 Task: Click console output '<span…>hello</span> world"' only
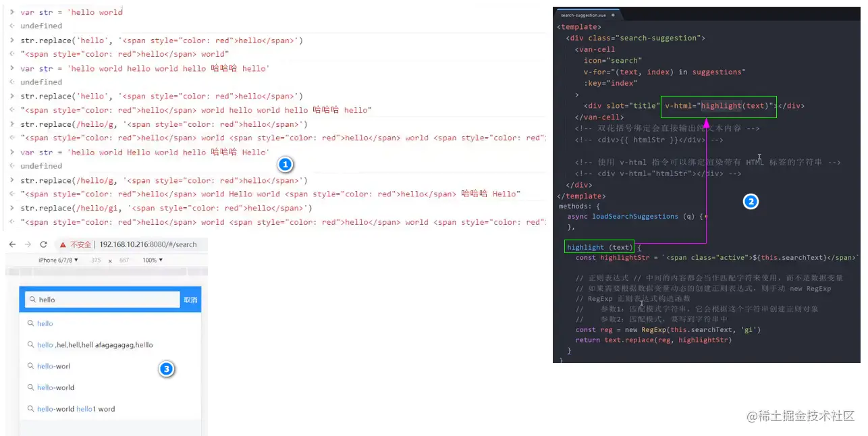click(x=125, y=54)
